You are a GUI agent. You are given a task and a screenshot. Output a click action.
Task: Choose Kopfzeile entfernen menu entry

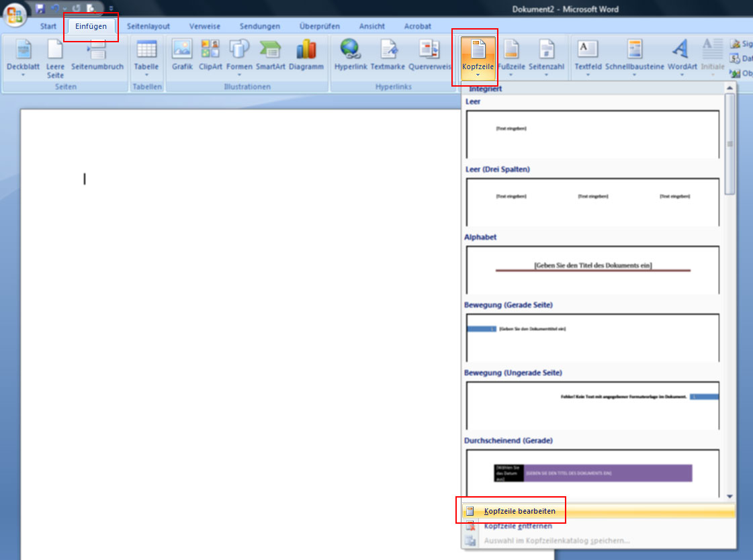(599, 526)
